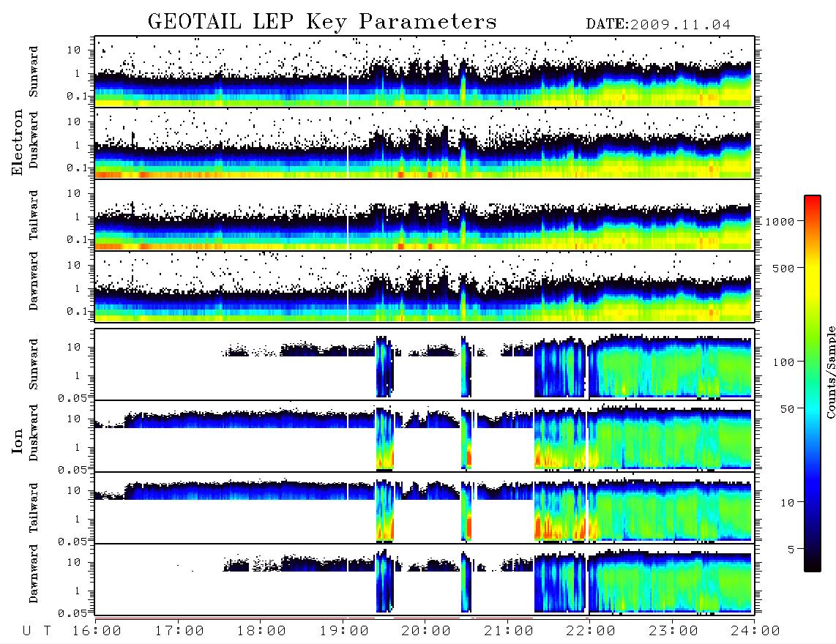Image resolution: width=836 pixels, height=644 pixels.
Task: Click inside the Electron Sunward spectrogram
Action: pyautogui.click(x=425, y=72)
